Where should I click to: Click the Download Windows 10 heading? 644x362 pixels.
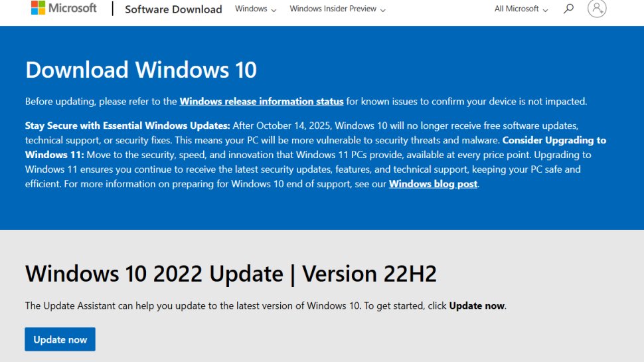141,70
